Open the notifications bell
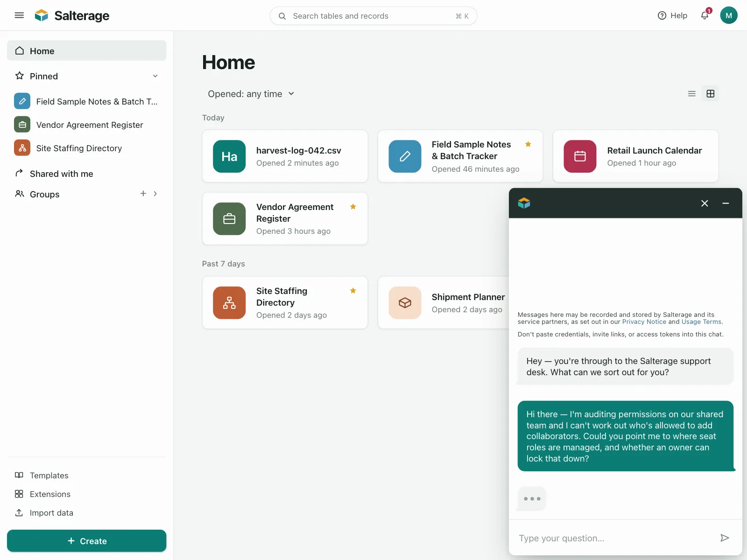The image size is (747, 560). click(x=705, y=15)
